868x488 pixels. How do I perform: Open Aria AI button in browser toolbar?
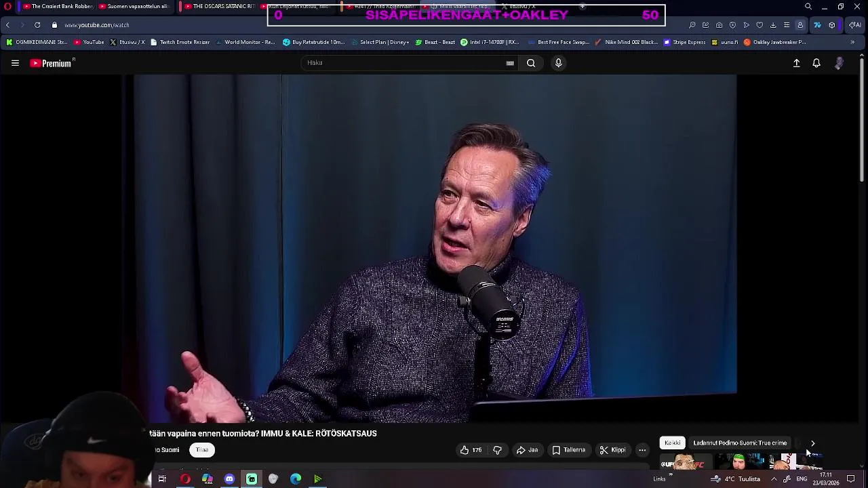[855, 25]
